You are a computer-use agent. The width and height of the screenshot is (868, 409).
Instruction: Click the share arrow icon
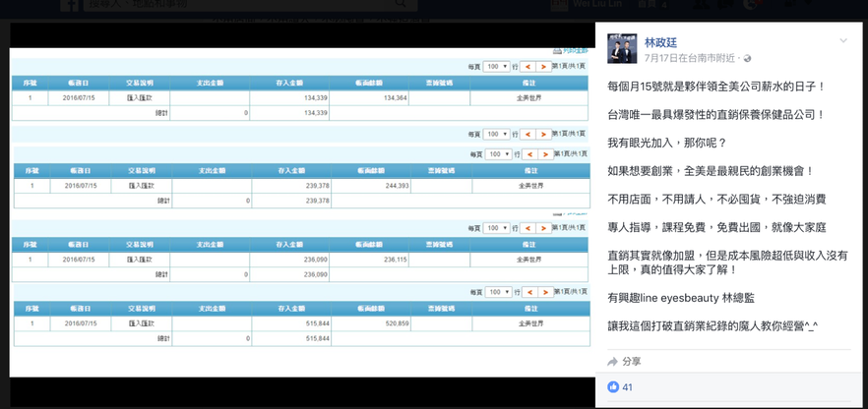pyautogui.click(x=612, y=362)
